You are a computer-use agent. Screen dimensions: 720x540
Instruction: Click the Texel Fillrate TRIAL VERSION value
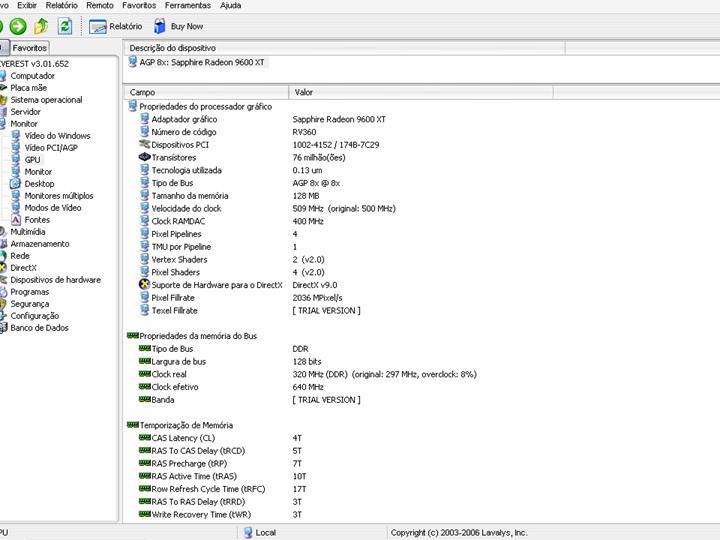[326, 310]
